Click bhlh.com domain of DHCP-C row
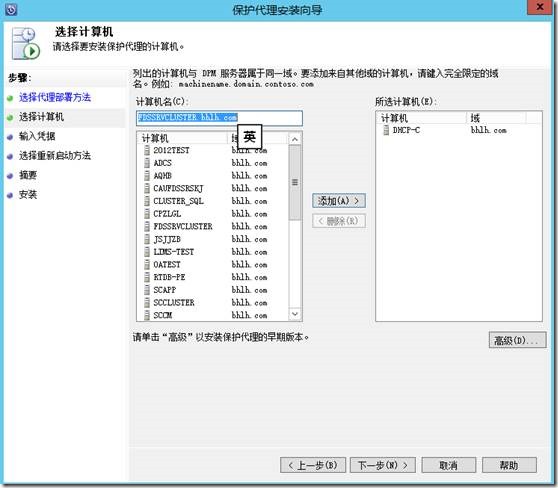The image size is (558, 488). pos(488,130)
